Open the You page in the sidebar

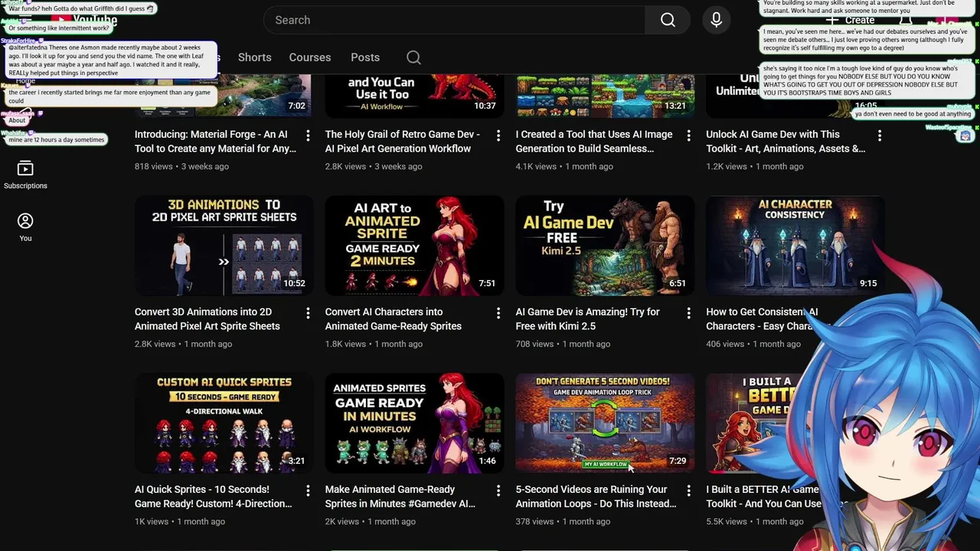click(25, 227)
